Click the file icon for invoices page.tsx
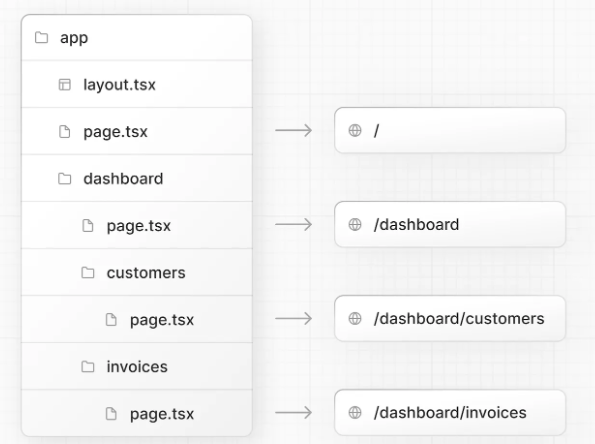The height and width of the screenshot is (444, 595). 111,414
